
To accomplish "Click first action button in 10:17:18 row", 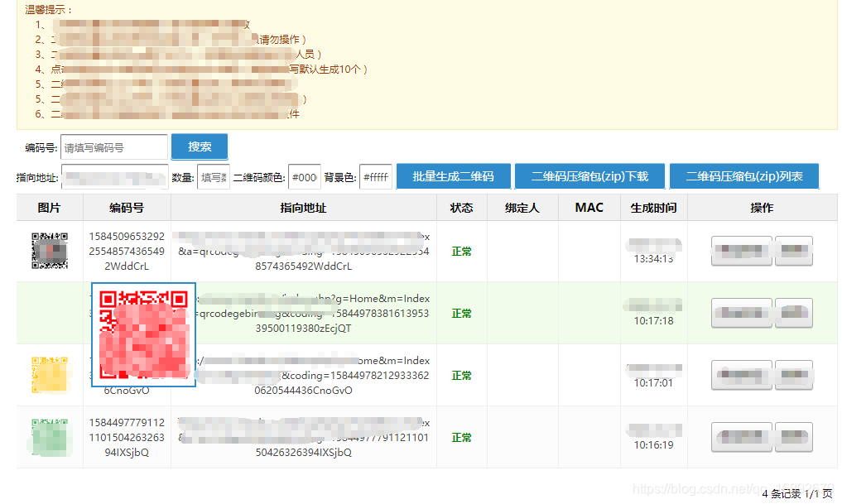I will tap(742, 313).
